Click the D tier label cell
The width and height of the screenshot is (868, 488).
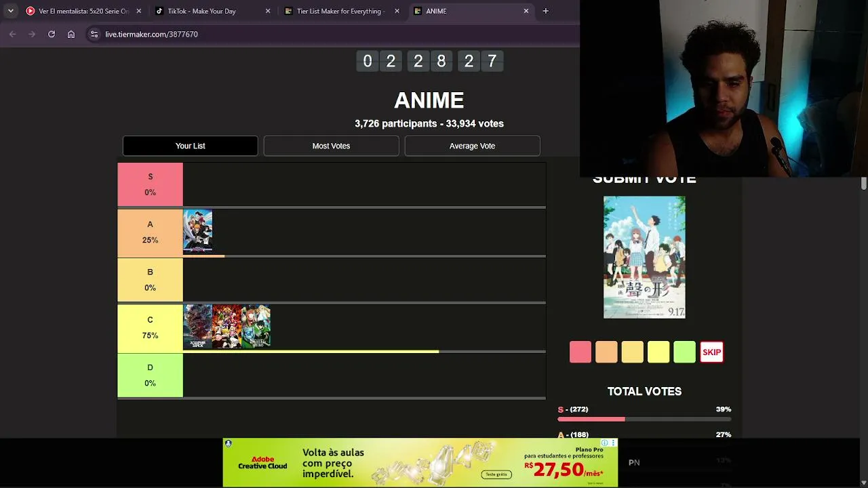coord(150,375)
